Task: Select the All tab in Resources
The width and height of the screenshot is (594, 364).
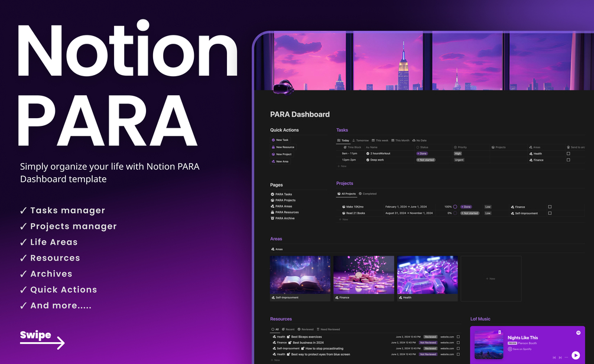Action: coord(275,330)
